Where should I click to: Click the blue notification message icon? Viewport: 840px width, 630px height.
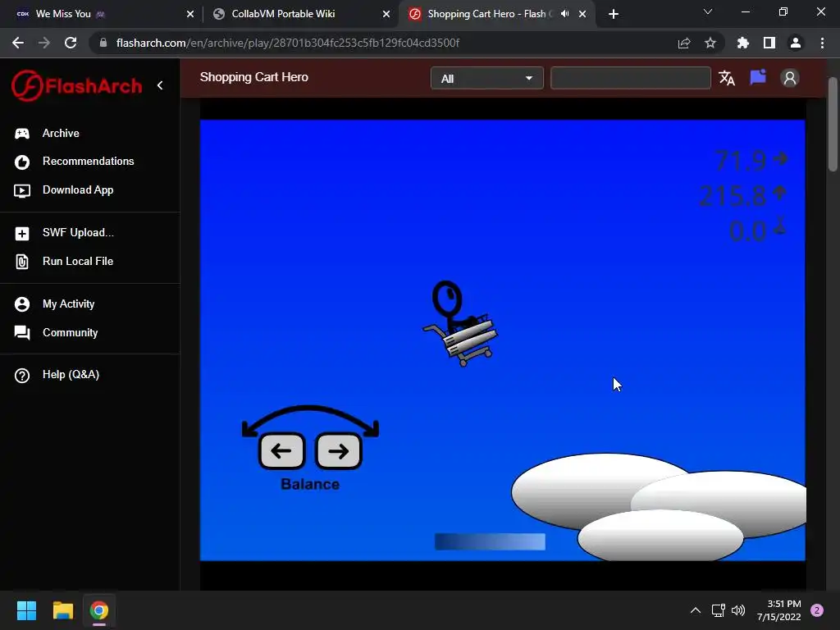pyautogui.click(x=758, y=78)
